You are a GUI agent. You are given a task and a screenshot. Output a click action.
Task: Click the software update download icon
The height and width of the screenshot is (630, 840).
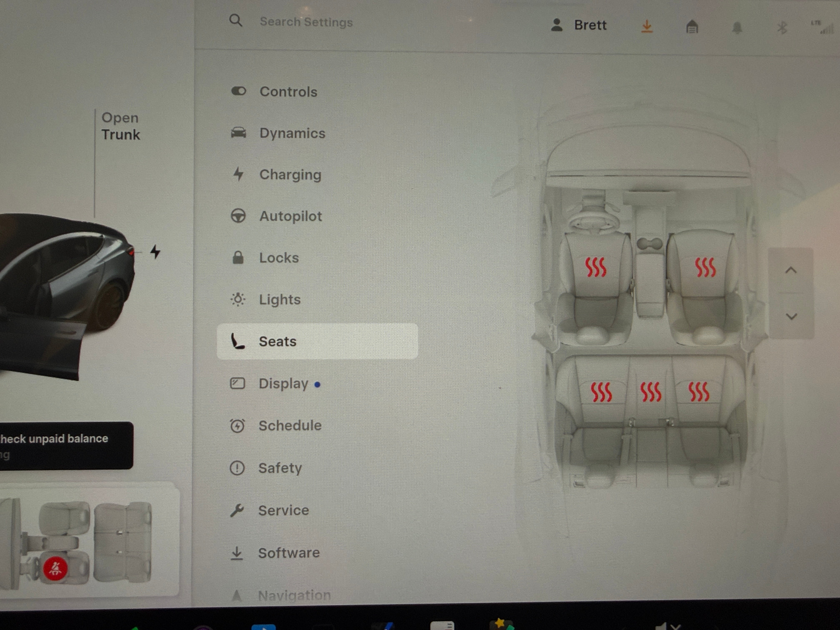(x=647, y=27)
